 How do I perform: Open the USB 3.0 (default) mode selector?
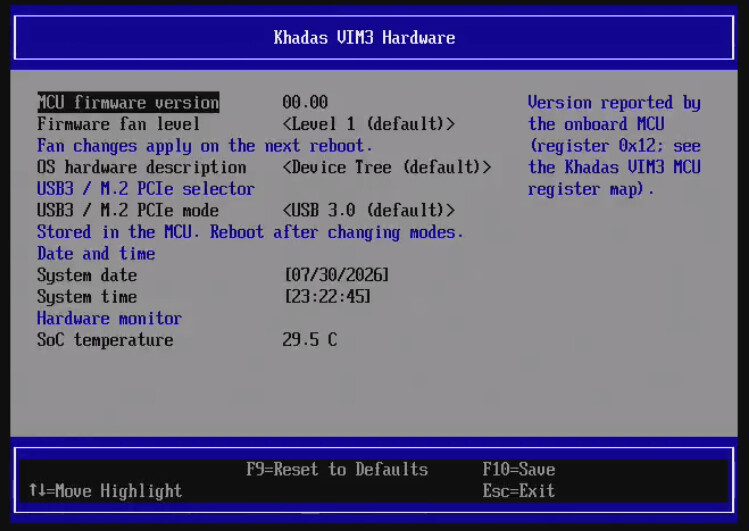click(368, 211)
